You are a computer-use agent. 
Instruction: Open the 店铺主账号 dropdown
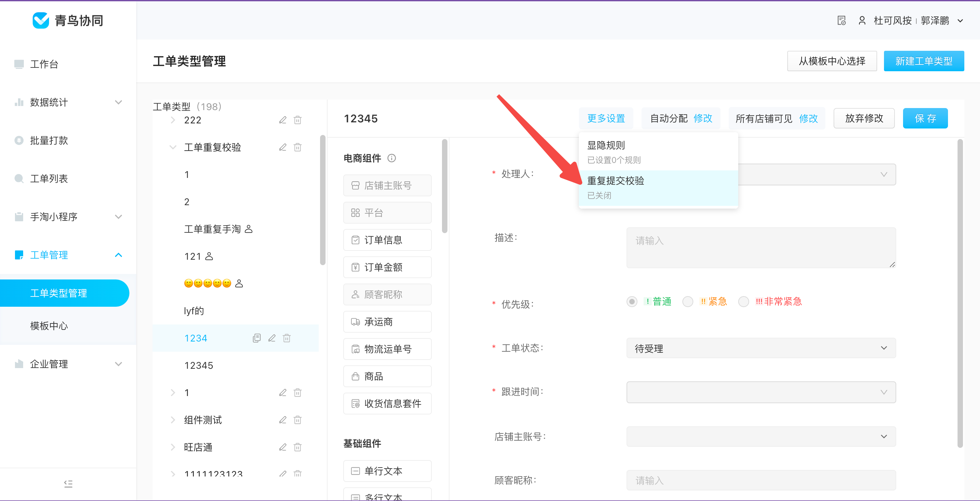(761, 436)
